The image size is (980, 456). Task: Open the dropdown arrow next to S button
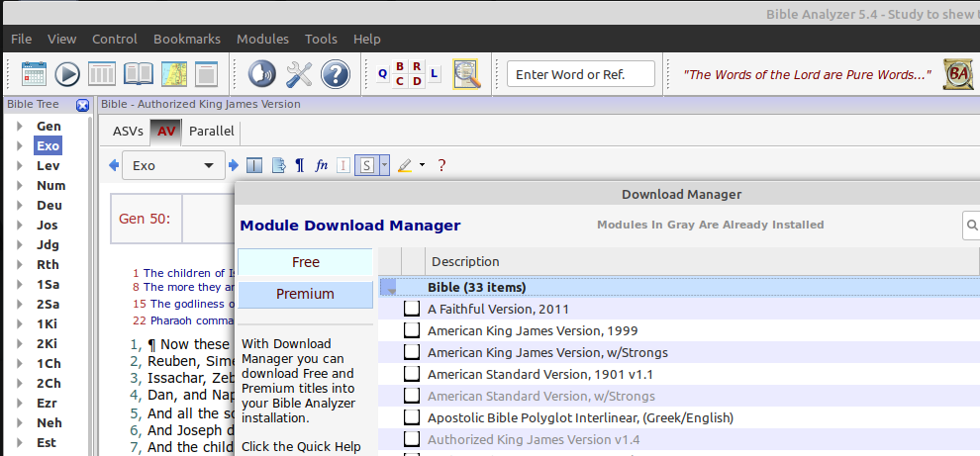pyautogui.click(x=384, y=165)
